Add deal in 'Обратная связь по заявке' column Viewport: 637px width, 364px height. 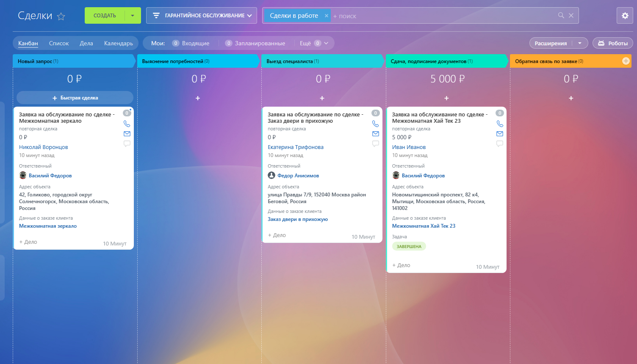tap(571, 98)
